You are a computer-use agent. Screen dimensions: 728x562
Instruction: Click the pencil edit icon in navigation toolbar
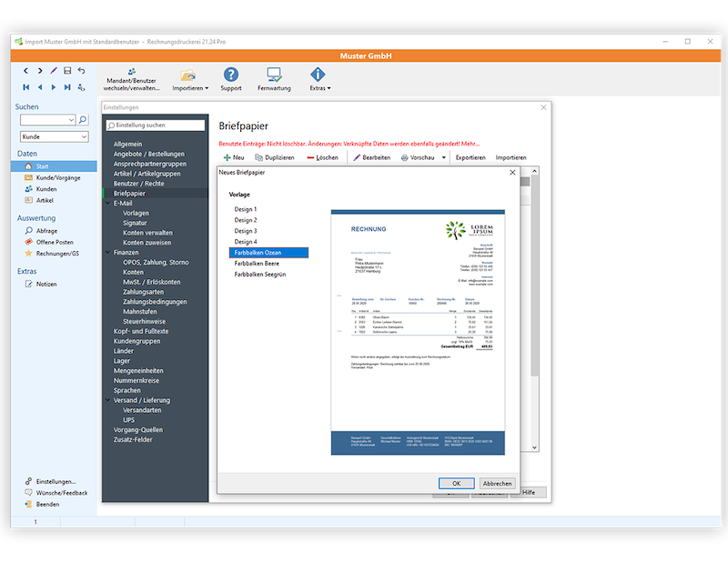pyautogui.click(x=54, y=71)
